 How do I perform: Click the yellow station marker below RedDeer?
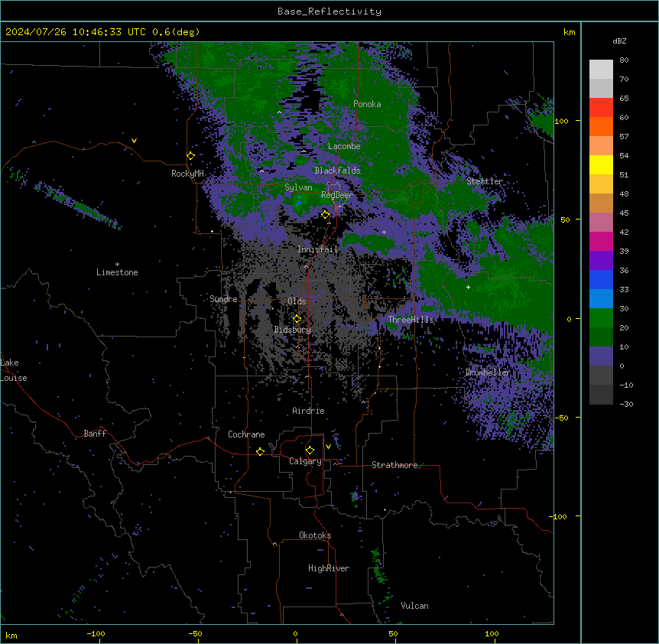click(325, 215)
